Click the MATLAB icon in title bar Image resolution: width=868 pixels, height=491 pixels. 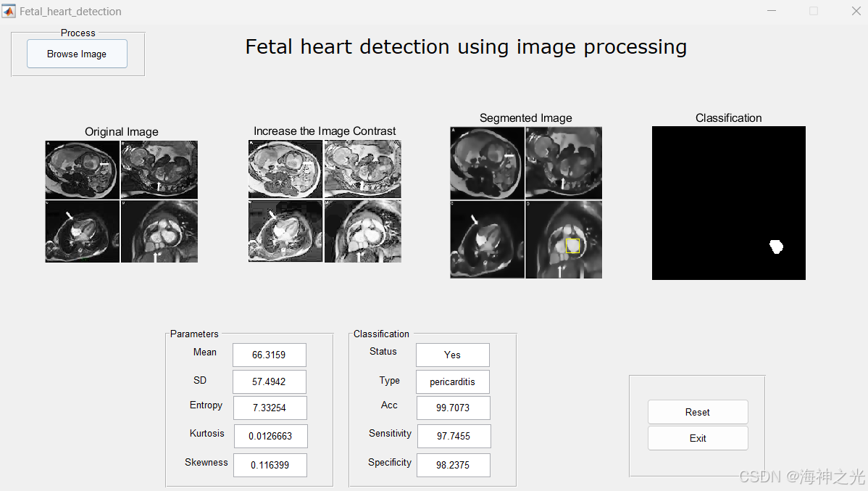point(9,11)
